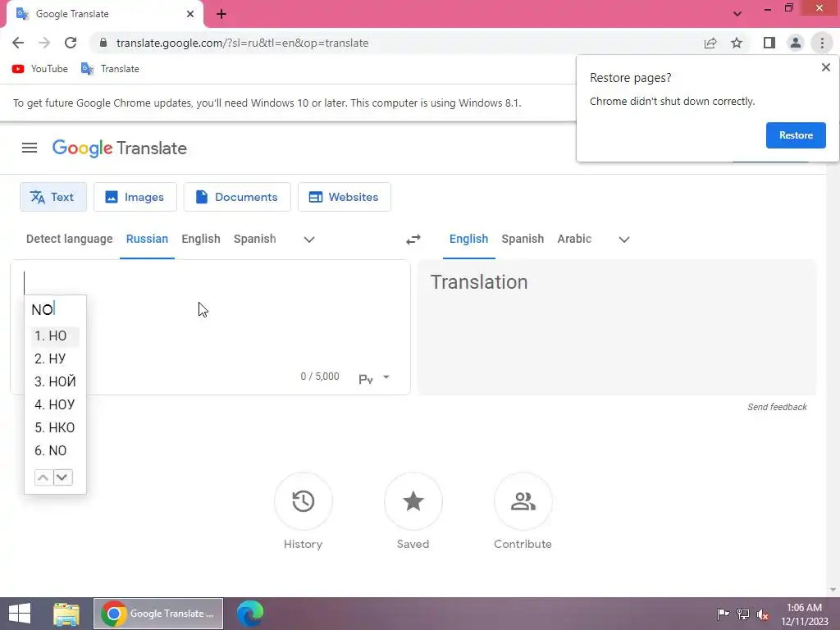This screenshot has height=630, width=840.
Task: Swap source and target languages
Action: (x=413, y=240)
